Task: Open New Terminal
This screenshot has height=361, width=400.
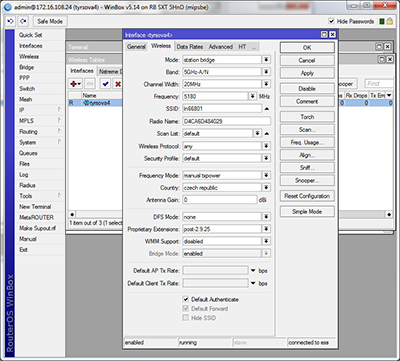Action: pyautogui.click(x=35, y=207)
